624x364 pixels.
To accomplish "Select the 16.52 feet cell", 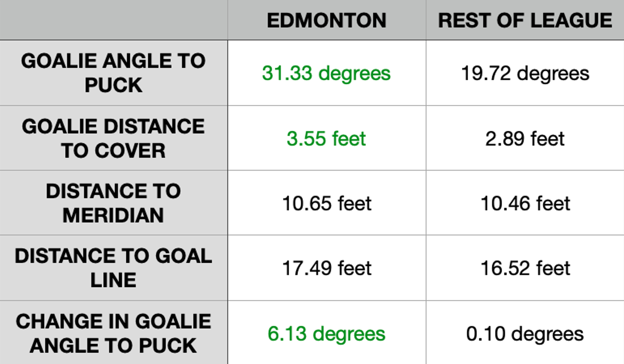I will coord(525,268).
